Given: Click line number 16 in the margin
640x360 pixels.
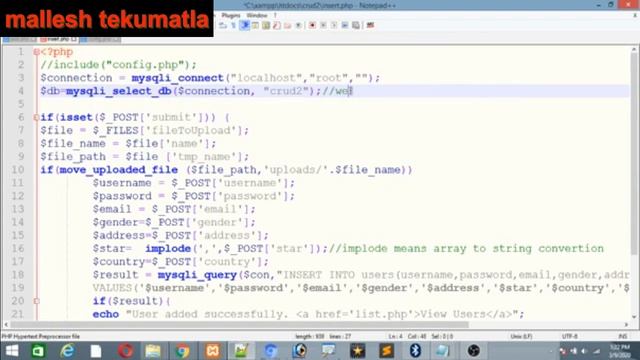Looking at the screenshot, I should point(18,249).
